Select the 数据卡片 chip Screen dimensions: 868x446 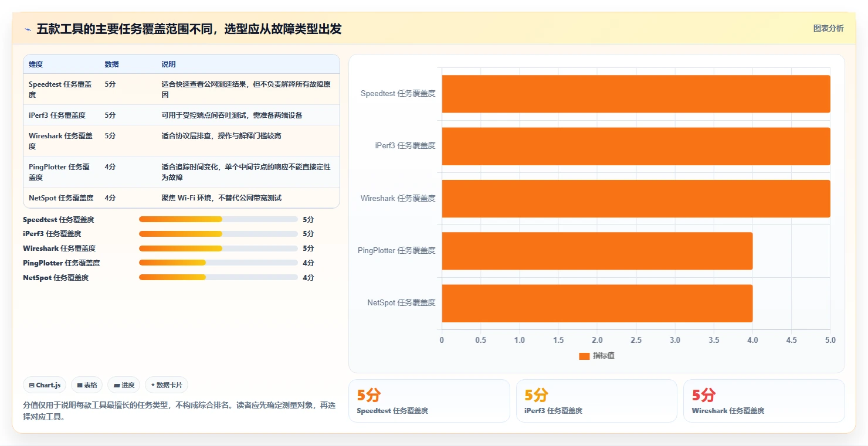click(x=167, y=385)
